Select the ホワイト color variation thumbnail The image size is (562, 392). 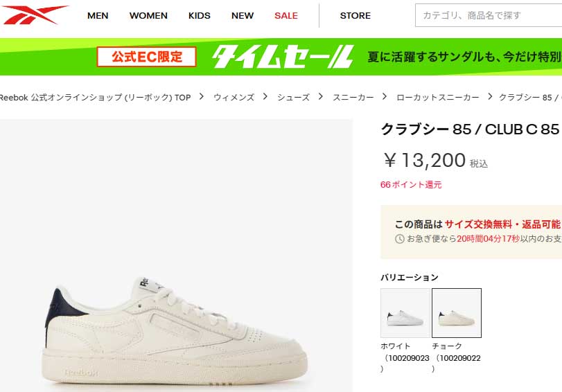click(405, 313)
